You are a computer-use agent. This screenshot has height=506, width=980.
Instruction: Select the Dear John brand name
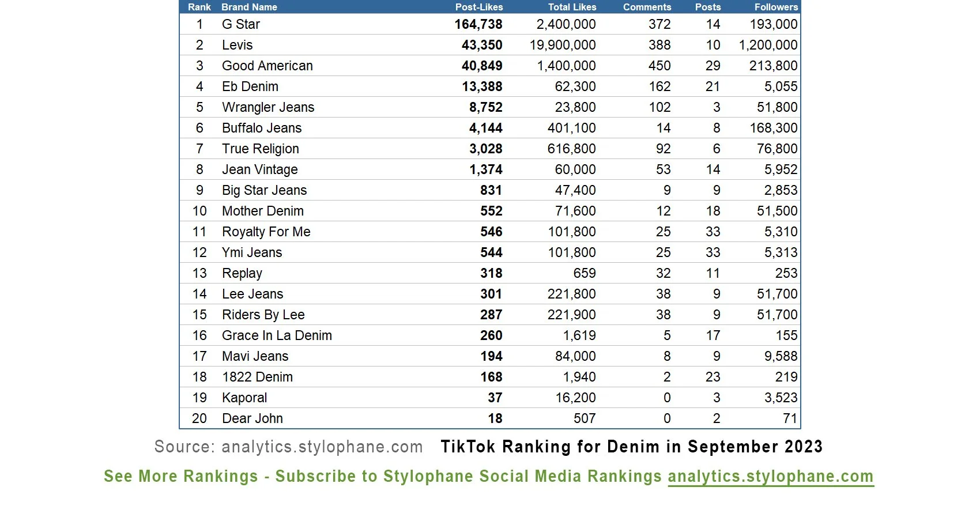tap(252, 418)
